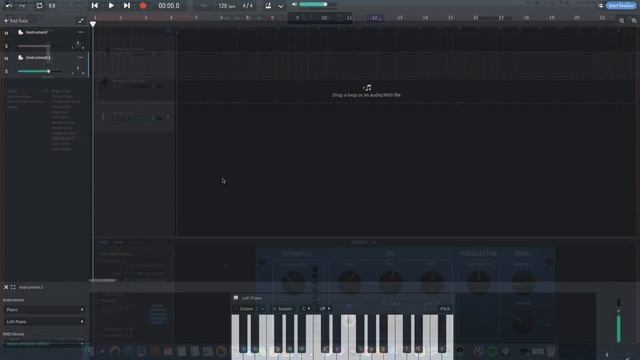The image size is (640, 360).
Task: Open the Off scale dropdown on keyboard
Action: pos(325,309)
